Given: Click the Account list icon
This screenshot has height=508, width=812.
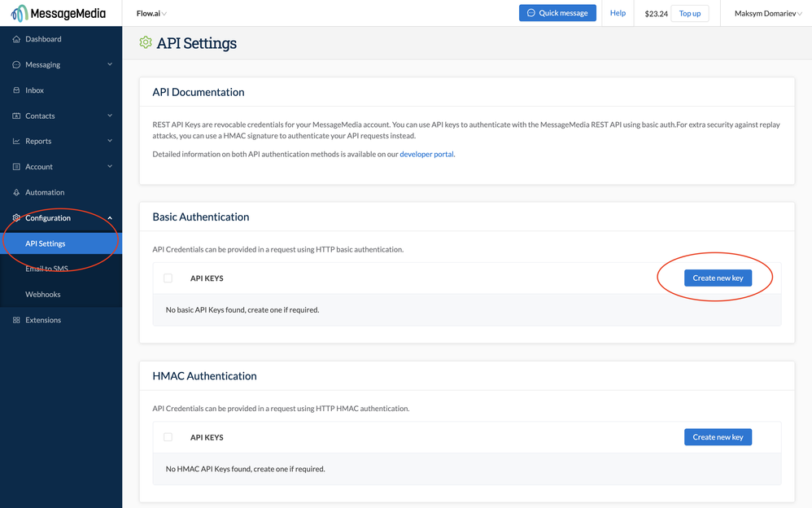Looking at the screenshot, I should [16, 166].
